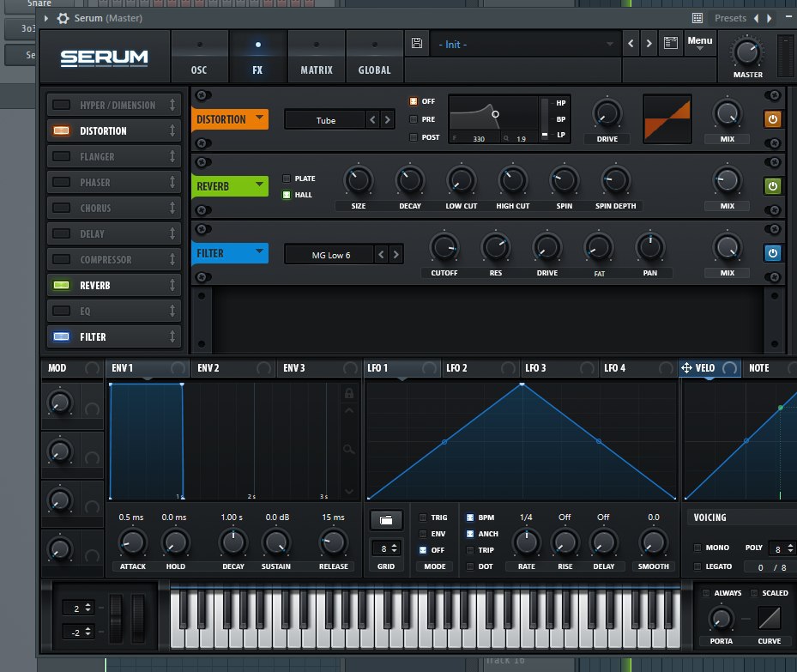Image resolution: width=797 pixels, height=672 pixels.
Task: Select Reverb in the FX rack list
Action: click(114, 285)
